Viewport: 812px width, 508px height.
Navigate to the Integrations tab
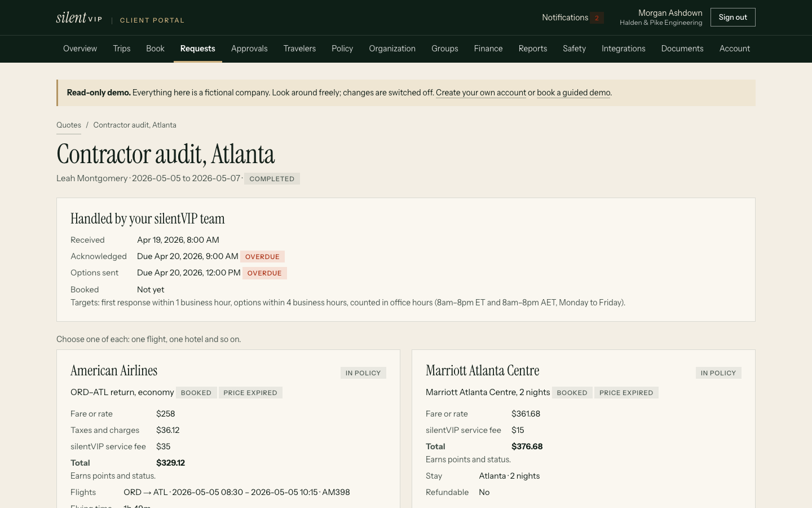(624, 49)
